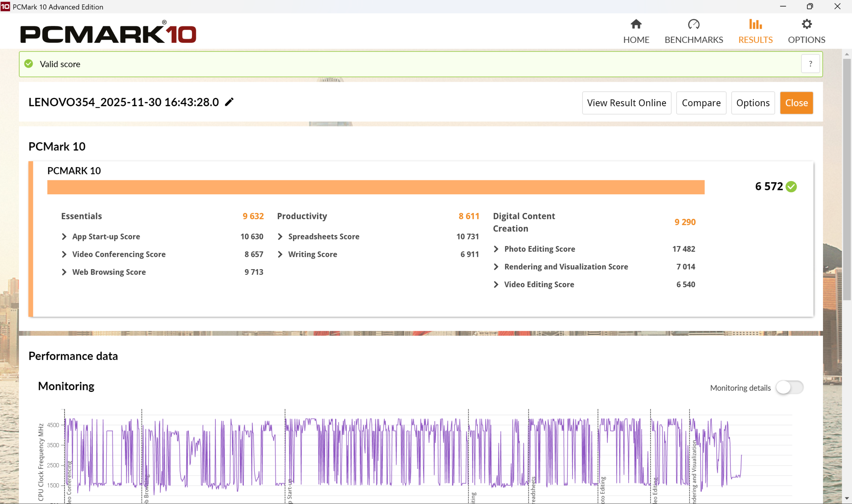Click the orange PCMark 10 score bar

[375, 187]
